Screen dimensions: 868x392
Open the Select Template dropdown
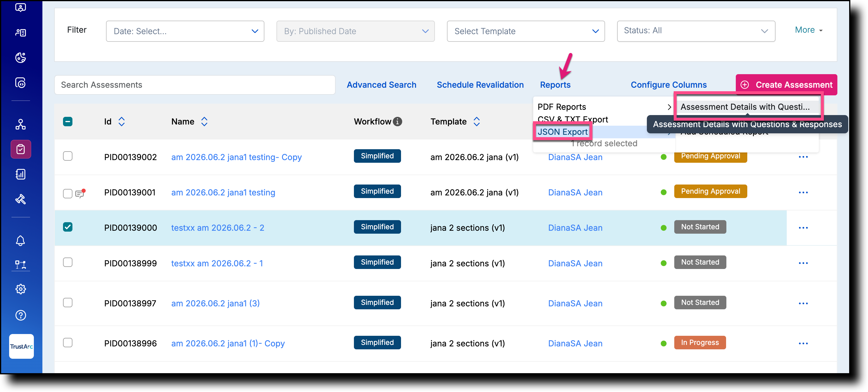[526, 31]
